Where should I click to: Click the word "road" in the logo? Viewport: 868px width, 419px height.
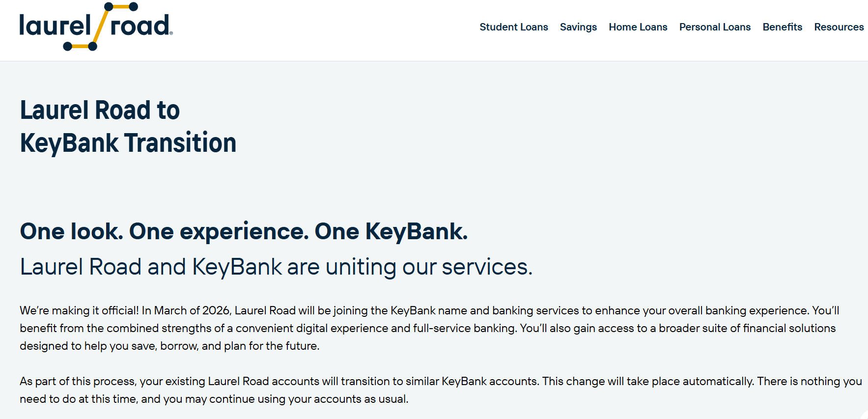(140, 26)
